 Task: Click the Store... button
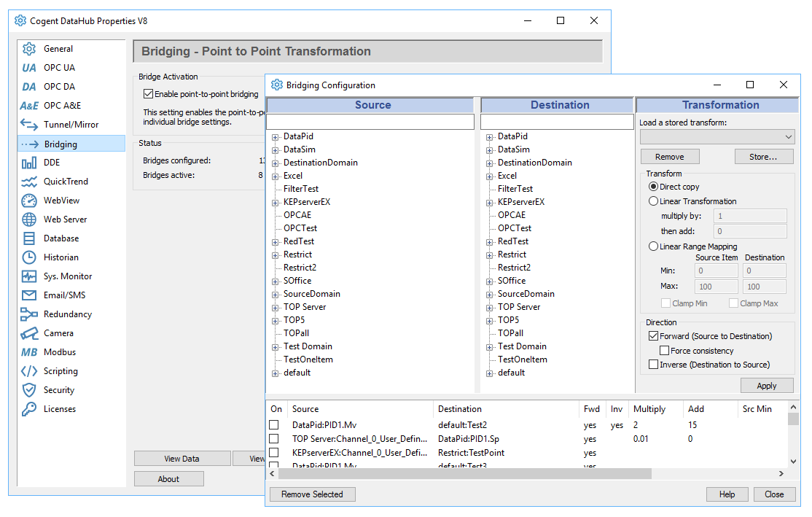click(x=763, y=157)
